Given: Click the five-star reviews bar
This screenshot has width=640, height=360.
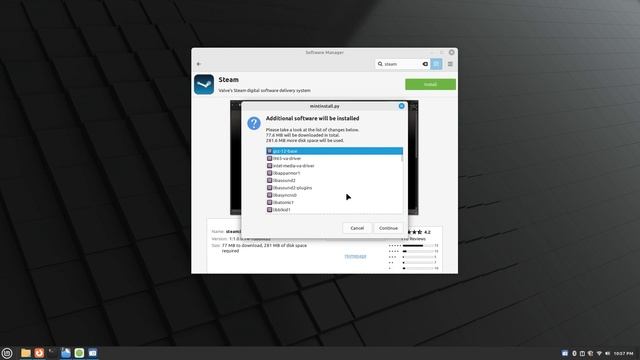Looking at the screenshot, I should click(x=418, y=246).
